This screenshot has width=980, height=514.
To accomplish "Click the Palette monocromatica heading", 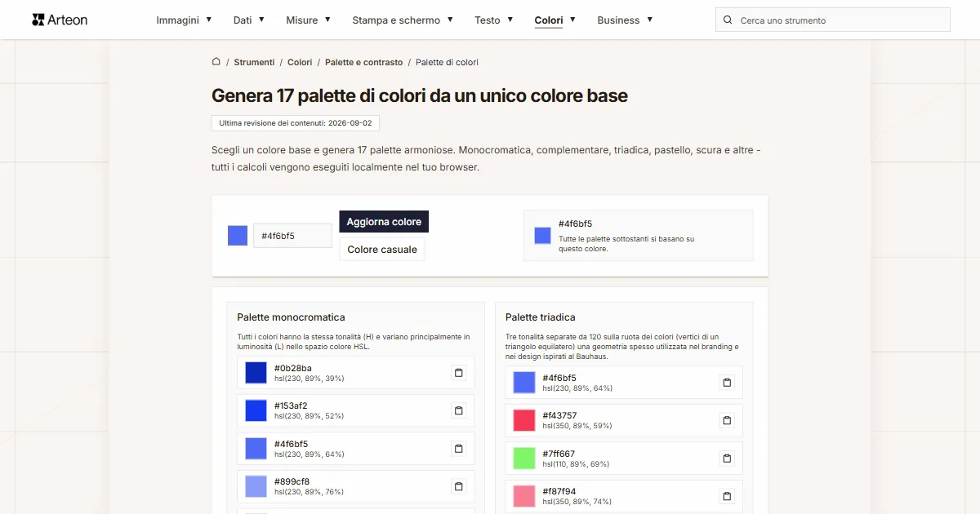I will click(291, 317).
